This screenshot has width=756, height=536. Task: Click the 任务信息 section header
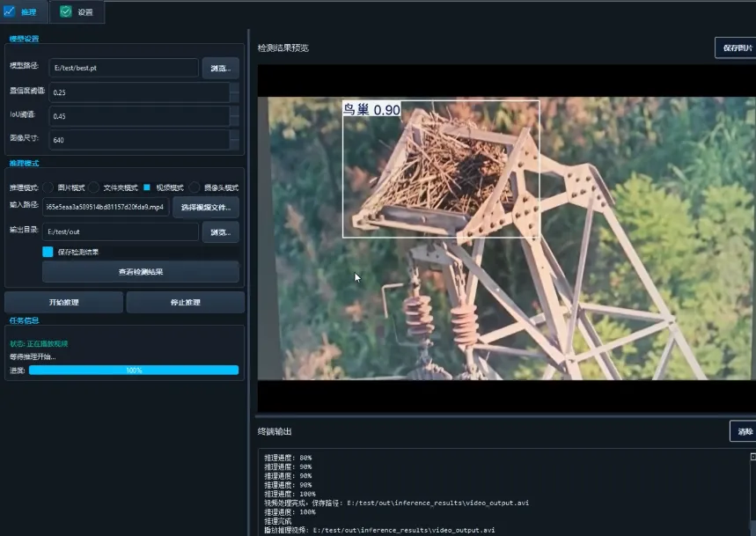[x=24, y=320]
